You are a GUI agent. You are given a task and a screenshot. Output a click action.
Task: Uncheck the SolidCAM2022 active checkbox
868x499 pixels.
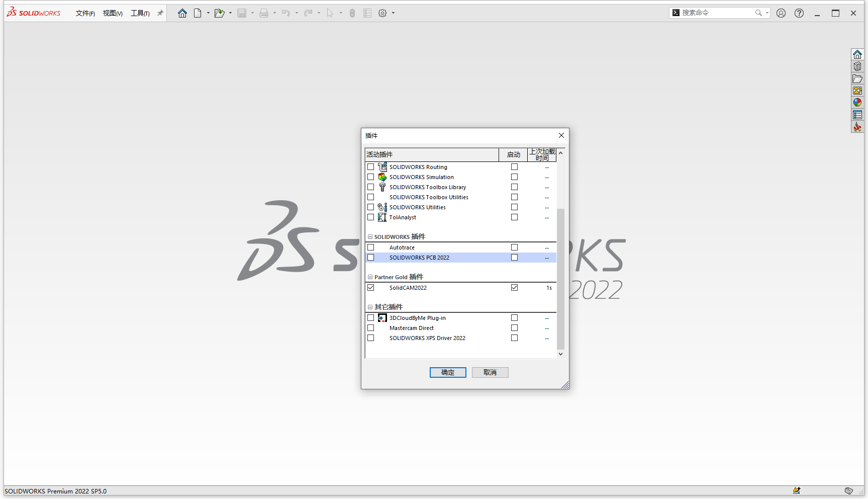point(370,288)
